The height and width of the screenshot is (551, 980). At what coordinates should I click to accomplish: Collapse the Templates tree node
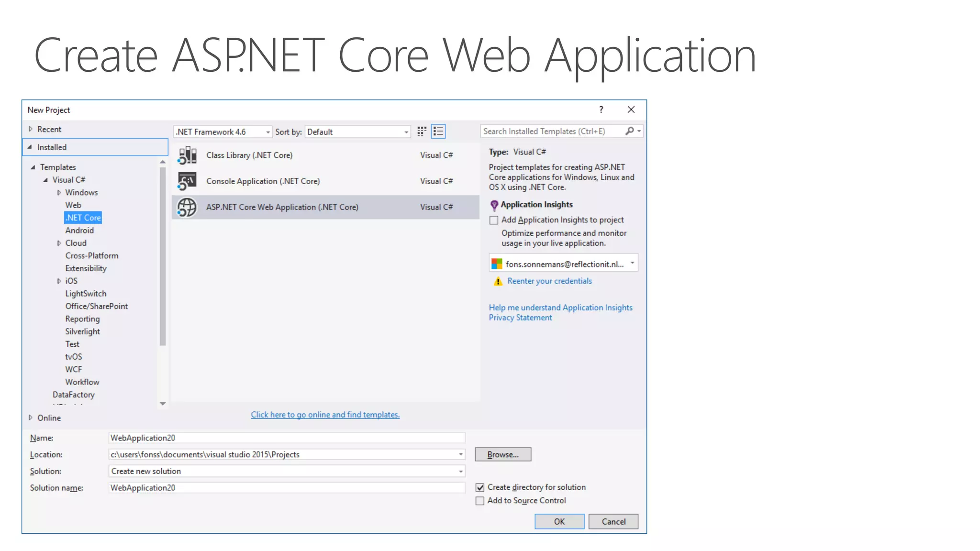[x=33, y=167]
